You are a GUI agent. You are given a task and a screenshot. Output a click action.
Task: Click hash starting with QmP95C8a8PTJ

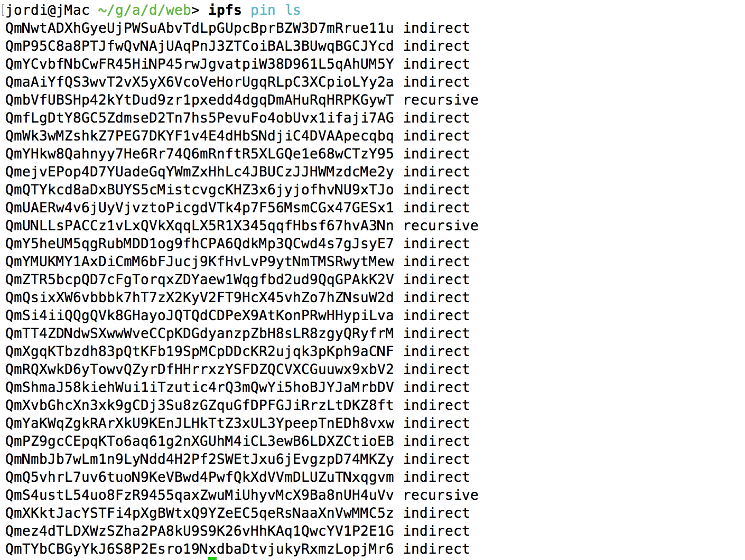click(200, 46)
